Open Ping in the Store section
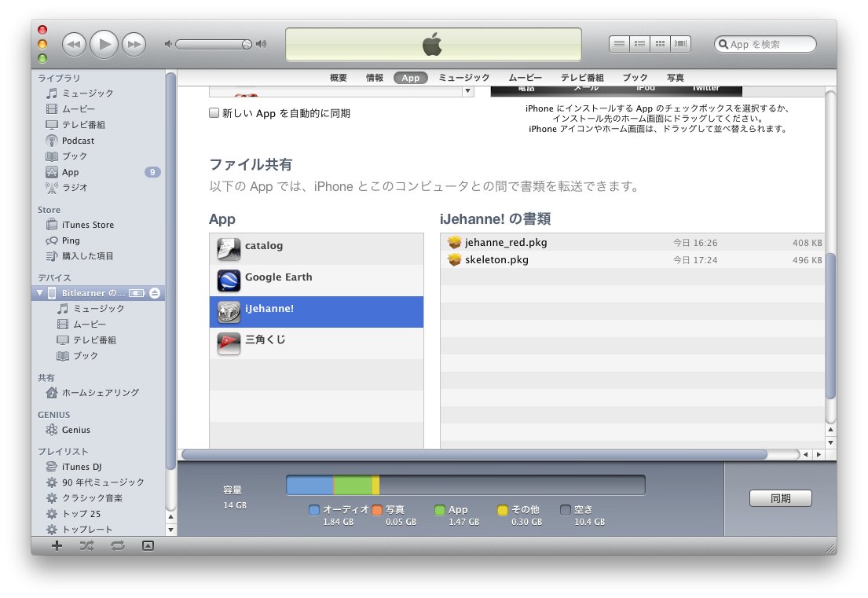 (70, 240)
